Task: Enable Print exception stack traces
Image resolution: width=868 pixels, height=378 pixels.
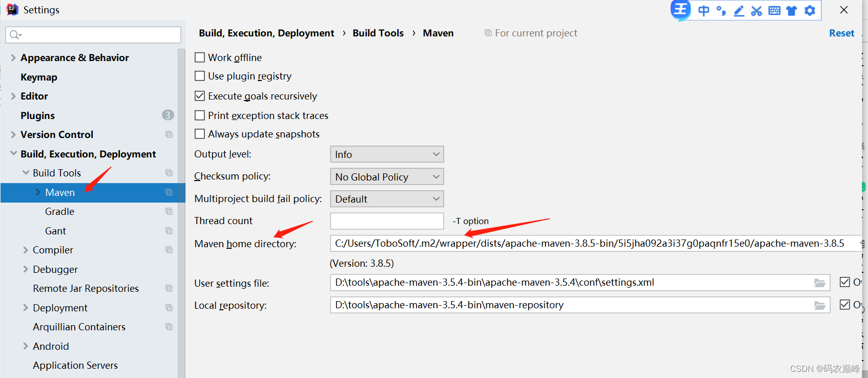Action: coord(200,115)
